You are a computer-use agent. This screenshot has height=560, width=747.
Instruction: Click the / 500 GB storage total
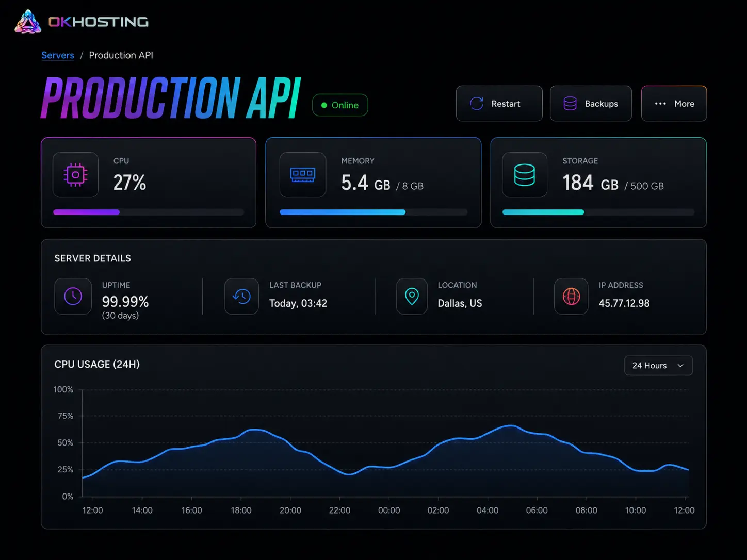[644, 186]
